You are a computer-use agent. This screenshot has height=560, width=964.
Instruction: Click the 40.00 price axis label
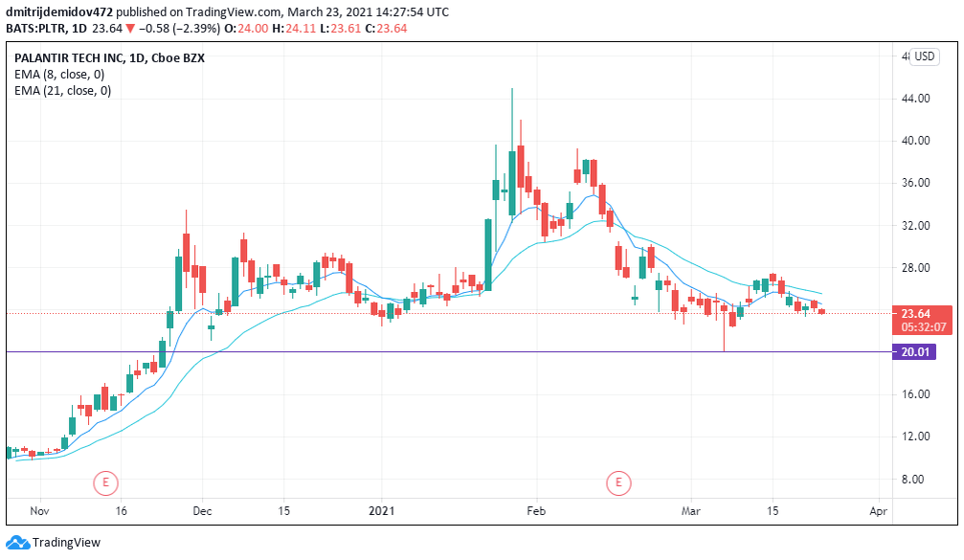coord(915,140)
